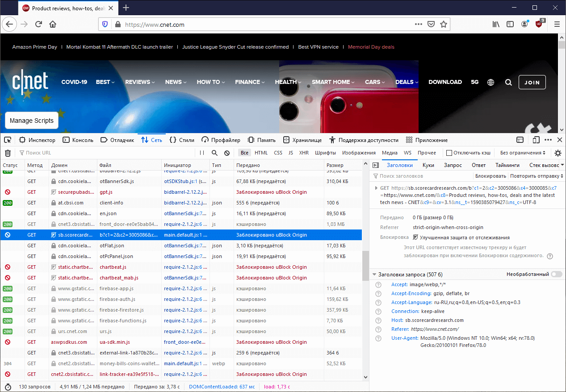Viewport: 566px width, 392px height.
Task: Toggle the Все request filter
Action: coord(244,153)
